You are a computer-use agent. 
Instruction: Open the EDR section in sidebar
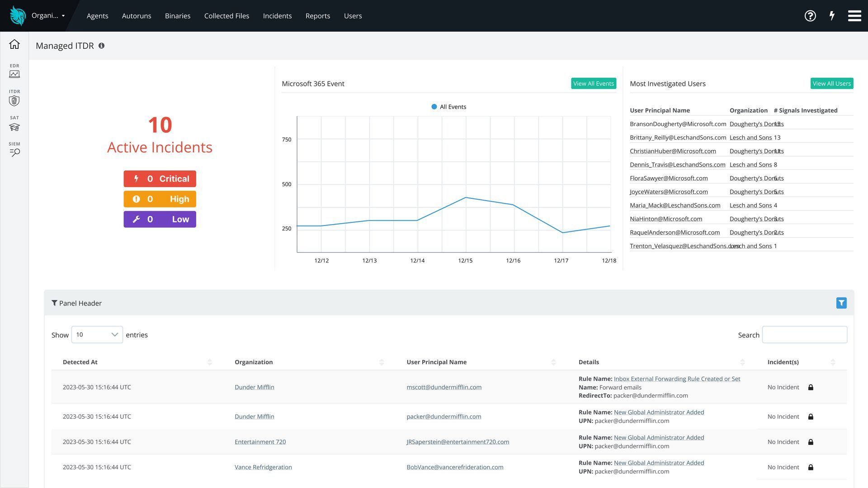click(x=14, y=71)
